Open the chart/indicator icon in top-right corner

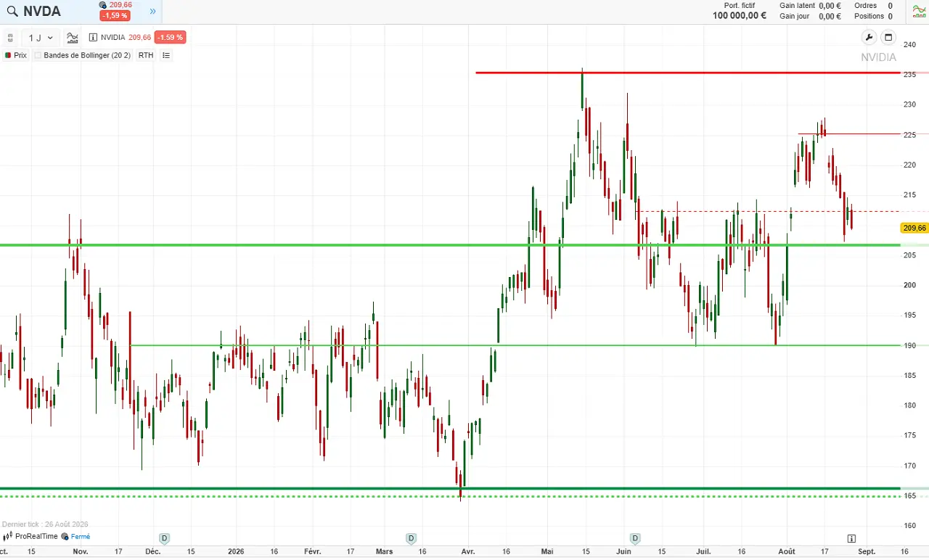click(x=920, y=11)
